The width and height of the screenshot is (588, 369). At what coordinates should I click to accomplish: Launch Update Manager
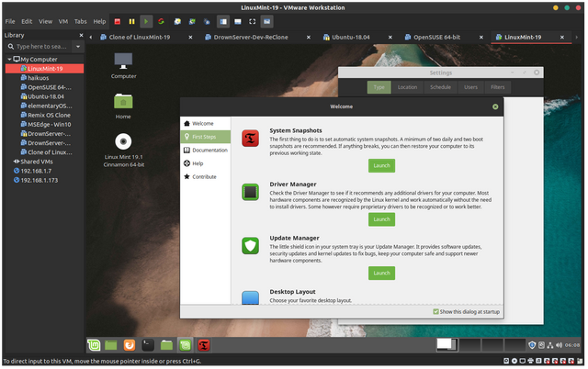[x=381, y=274]
